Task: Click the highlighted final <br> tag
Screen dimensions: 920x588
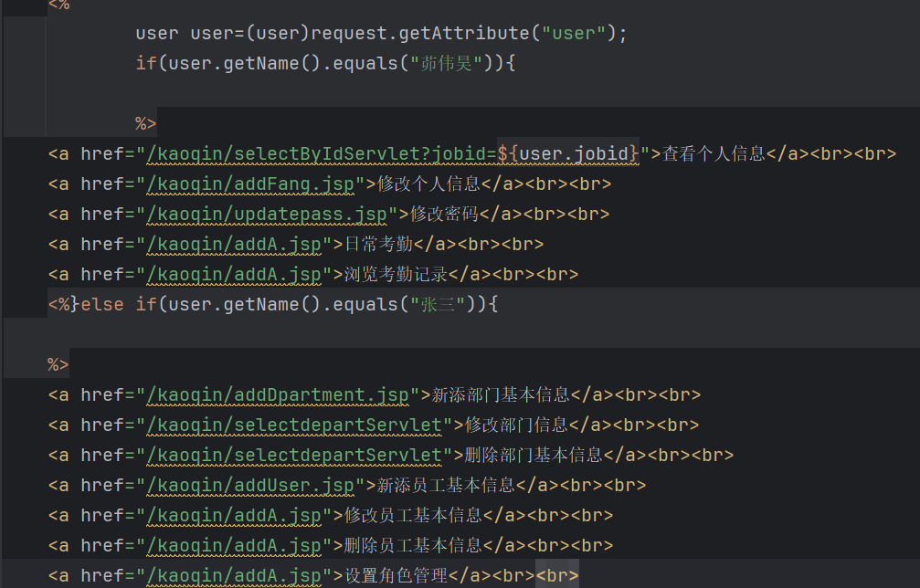Action: pyautogui.click(x=557, y=576)
